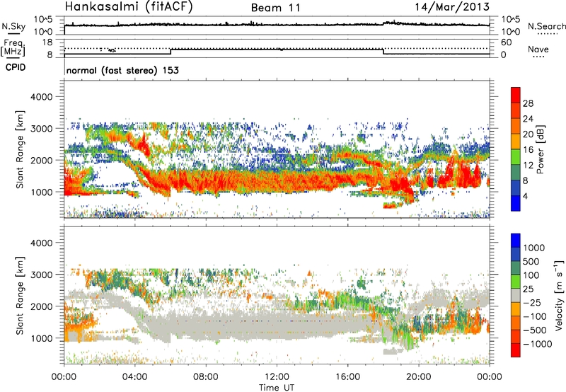Click the date '14/Mar/2013'
The image size is (566, 392).
[x=452, y=7]
